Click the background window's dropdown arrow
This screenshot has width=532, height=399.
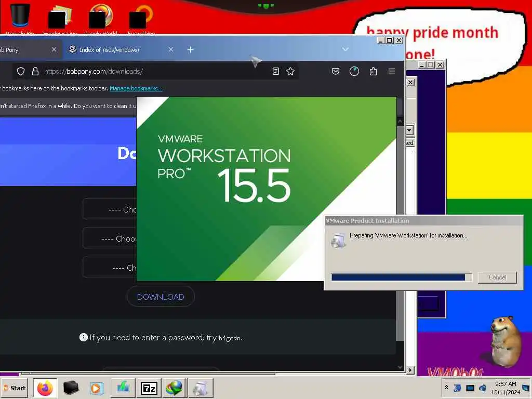[x=409, y=130]
